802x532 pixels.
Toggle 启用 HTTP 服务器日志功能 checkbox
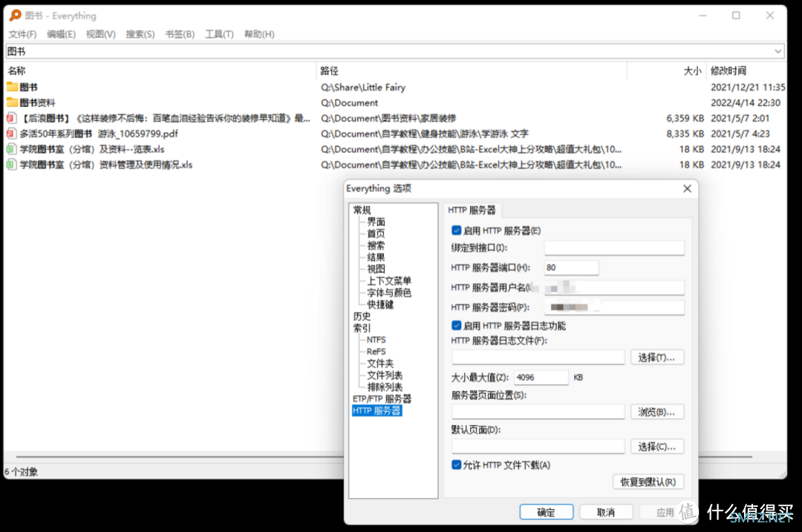456,326
